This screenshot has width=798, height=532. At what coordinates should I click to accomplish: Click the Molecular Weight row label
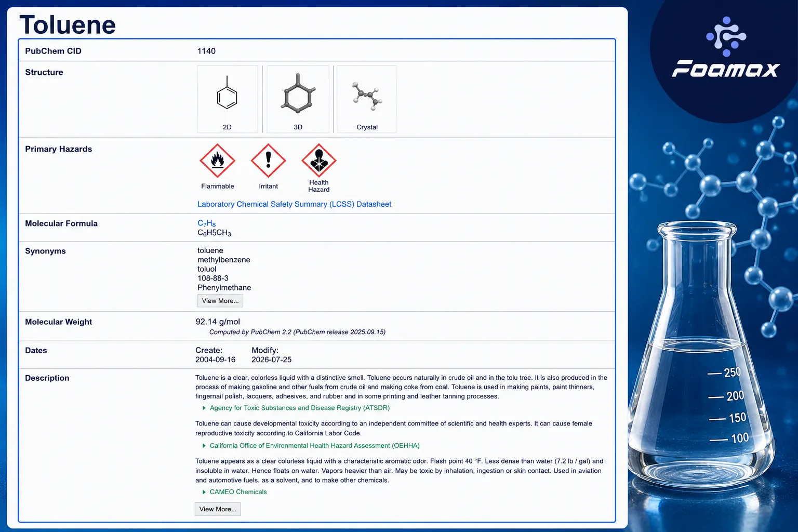coord(59,322)
